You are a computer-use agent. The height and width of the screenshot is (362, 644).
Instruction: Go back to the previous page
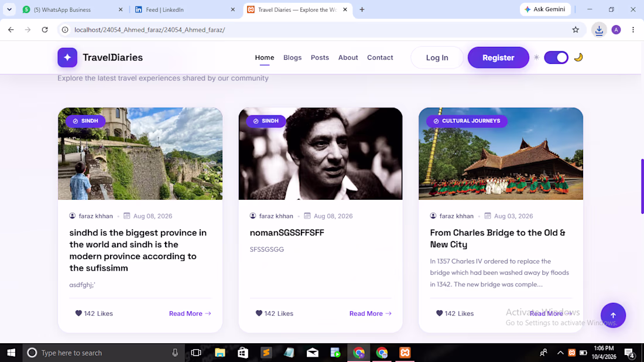pyautogui.click(x=11, y=30)
